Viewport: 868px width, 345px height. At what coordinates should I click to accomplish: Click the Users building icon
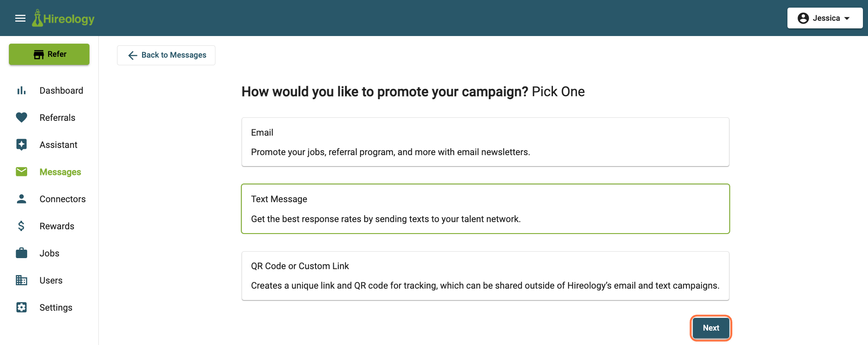pos(21,280)
